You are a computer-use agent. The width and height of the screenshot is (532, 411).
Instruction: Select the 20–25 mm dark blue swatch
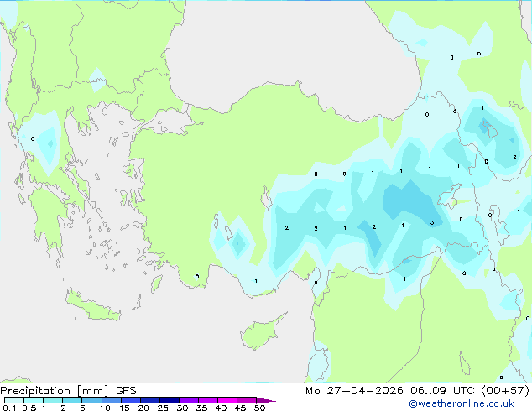point(150,400)
